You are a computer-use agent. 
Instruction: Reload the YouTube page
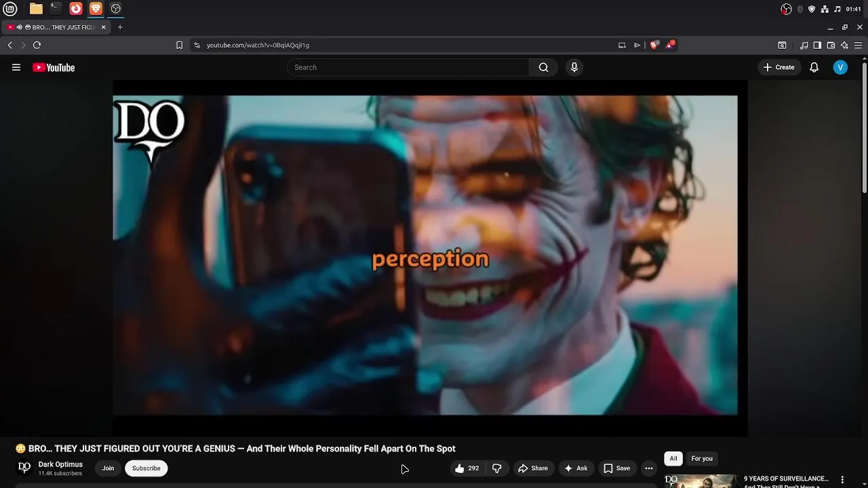(37, 45)
